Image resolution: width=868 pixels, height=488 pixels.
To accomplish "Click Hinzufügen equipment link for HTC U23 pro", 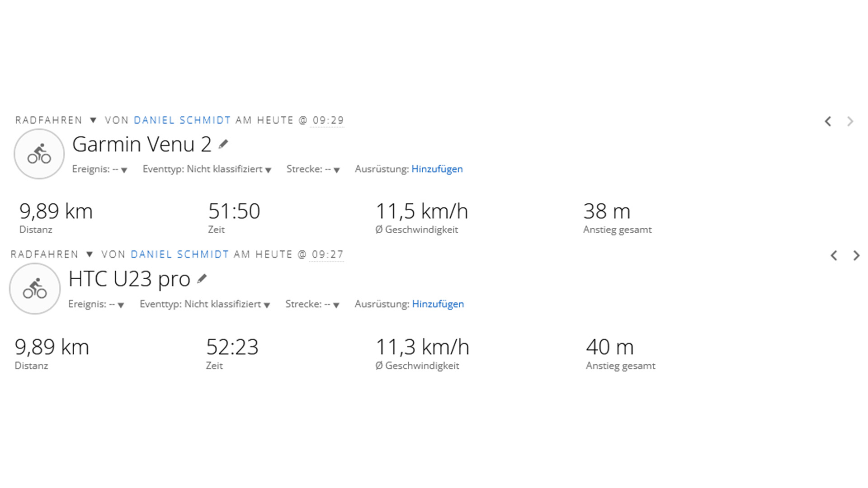I will [x=438, y=304].
